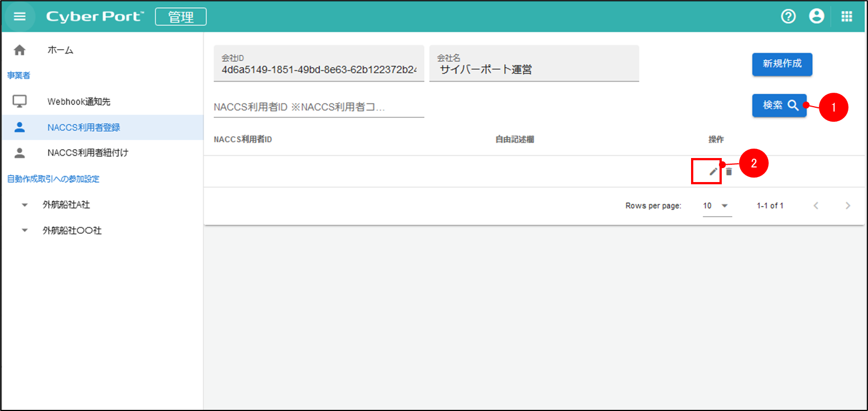Click the help question mark icon
This screenshot has width=868, height=411.
[x=788, y=17]
